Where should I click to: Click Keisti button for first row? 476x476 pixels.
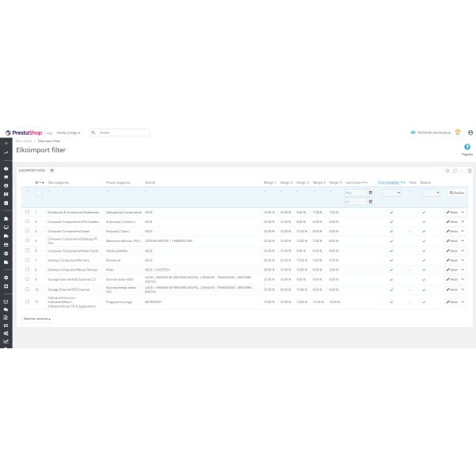click(x=452, y=212)
